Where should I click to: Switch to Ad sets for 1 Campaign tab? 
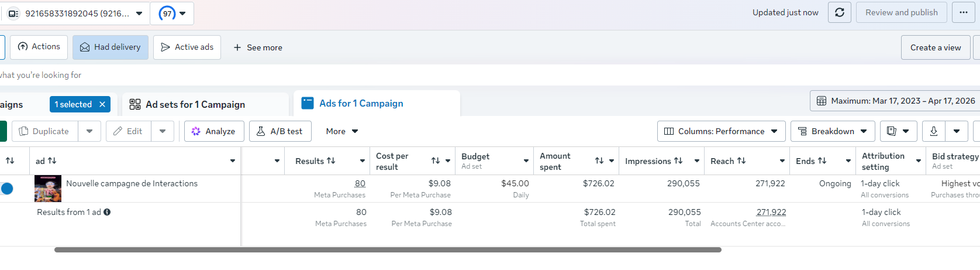point(195,104)
